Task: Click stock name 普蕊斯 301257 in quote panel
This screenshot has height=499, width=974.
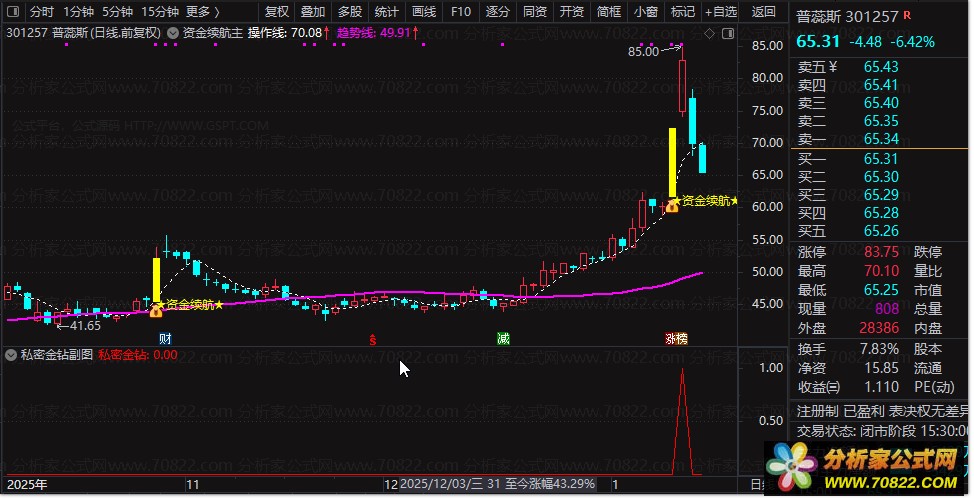Action: tap(847, 17)
